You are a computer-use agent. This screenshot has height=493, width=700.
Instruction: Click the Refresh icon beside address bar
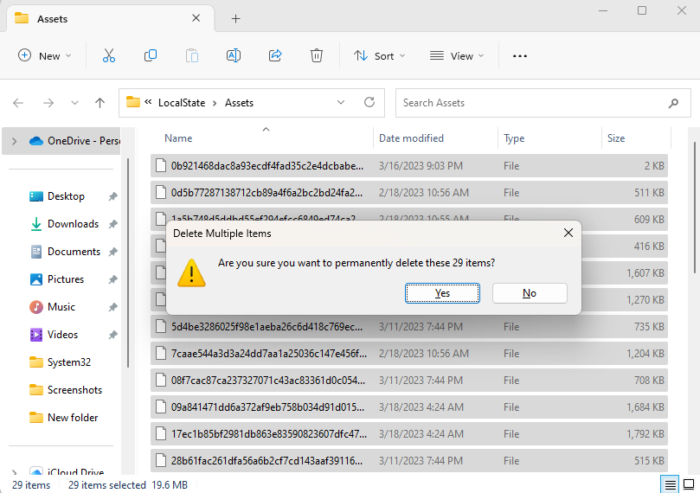point(369,102)
